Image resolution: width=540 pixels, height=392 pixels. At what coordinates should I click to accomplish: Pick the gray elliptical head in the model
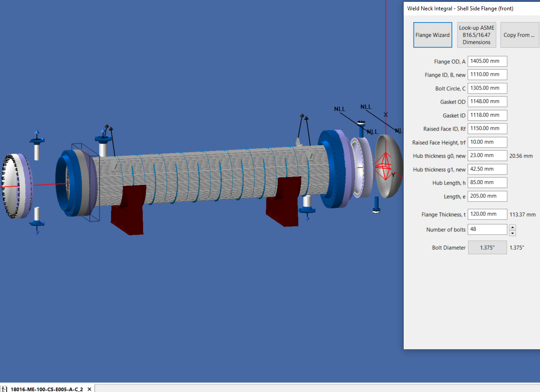(389, 166)
